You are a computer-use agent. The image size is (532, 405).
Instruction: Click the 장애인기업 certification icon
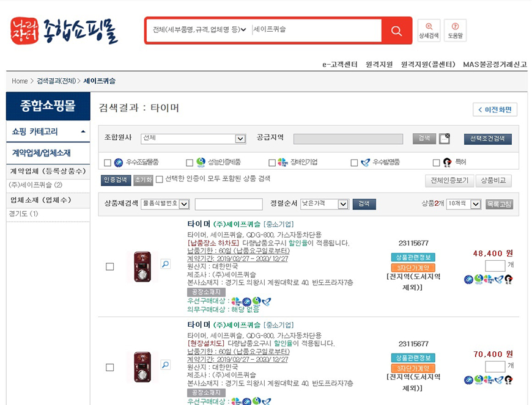click(283, 162)
